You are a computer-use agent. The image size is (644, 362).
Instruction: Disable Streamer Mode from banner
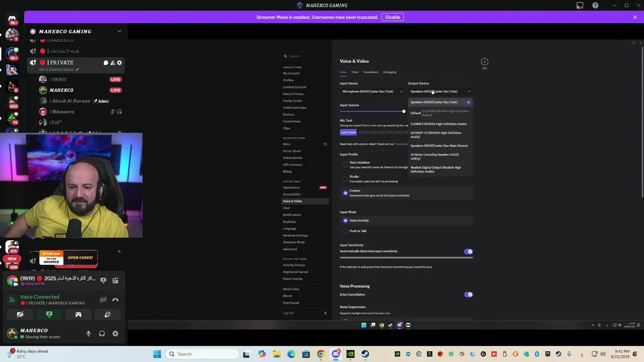point(392,17)
